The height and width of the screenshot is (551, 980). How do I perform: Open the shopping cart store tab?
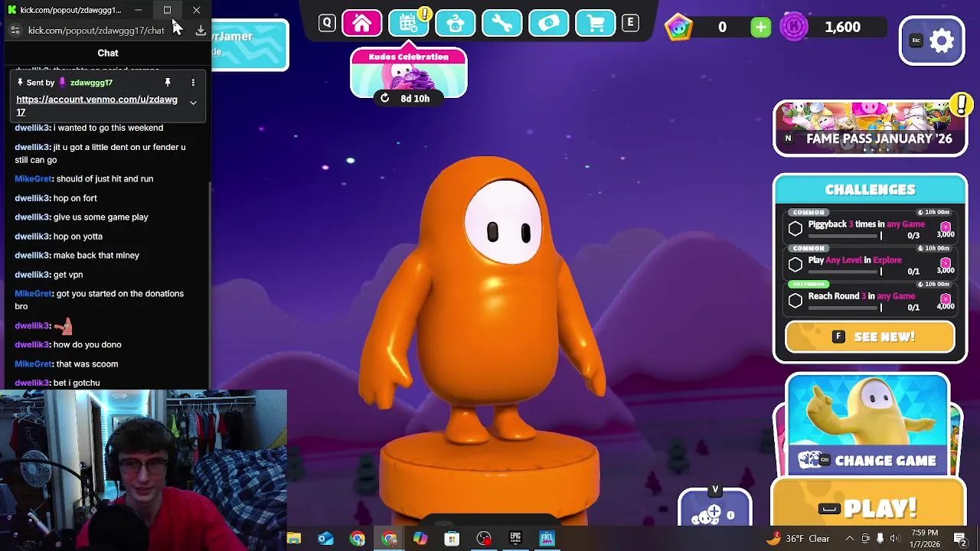pos(596,23)
